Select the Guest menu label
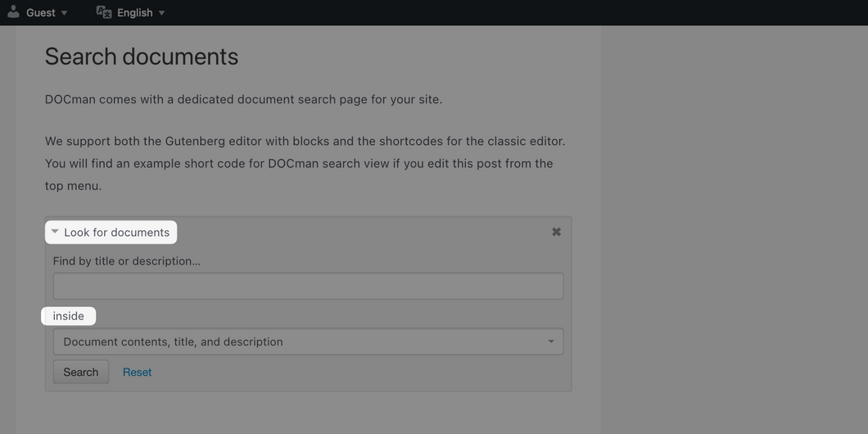868x434 pixels. 41,13
